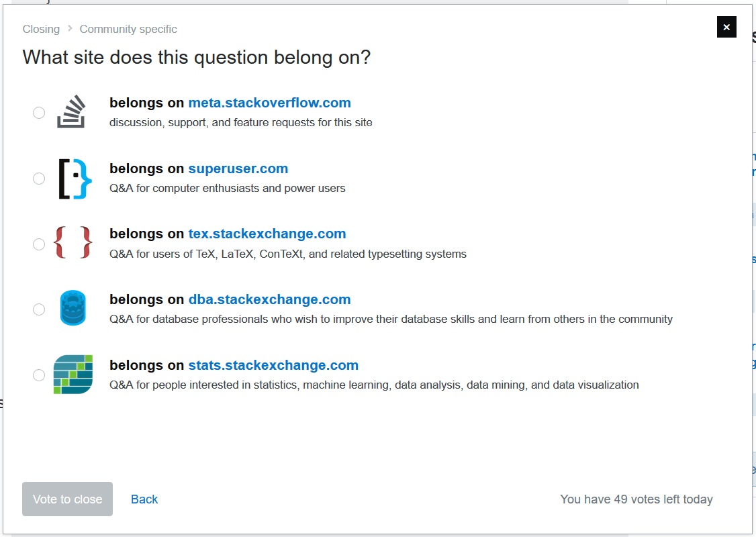Click the Database Administrators logo icon
Viewport: 756px width, 537px height.
[x=73, y=309]
